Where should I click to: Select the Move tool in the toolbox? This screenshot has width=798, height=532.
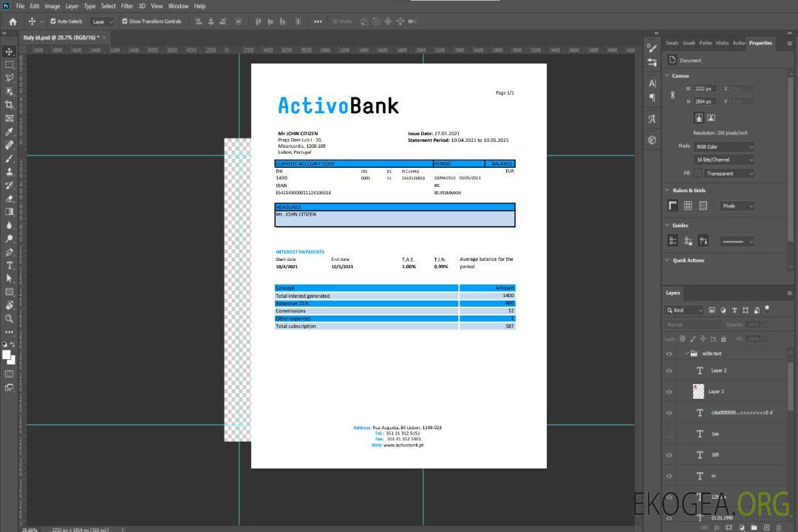(9, 52)
